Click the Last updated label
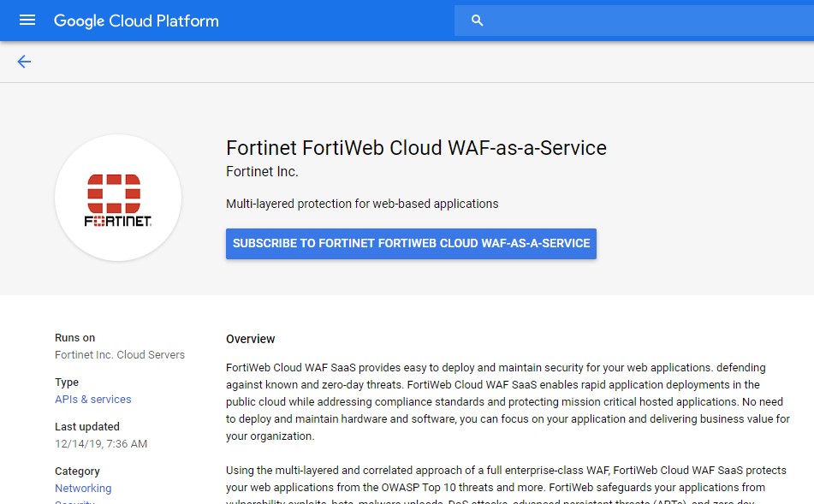Viewport: 814px width, 504px height. click(87, 427)
